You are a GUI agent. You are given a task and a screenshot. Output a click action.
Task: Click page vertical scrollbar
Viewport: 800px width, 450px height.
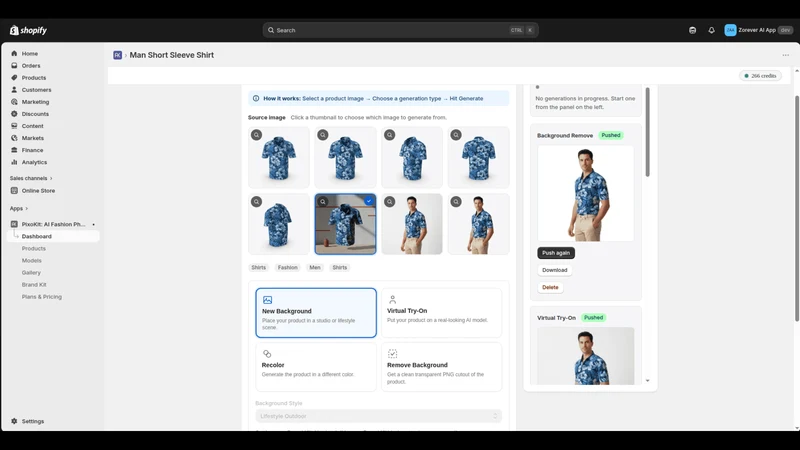797,209
